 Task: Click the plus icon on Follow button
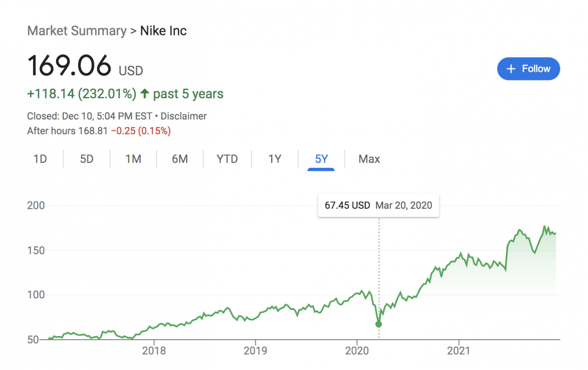[x=511, y=69]
